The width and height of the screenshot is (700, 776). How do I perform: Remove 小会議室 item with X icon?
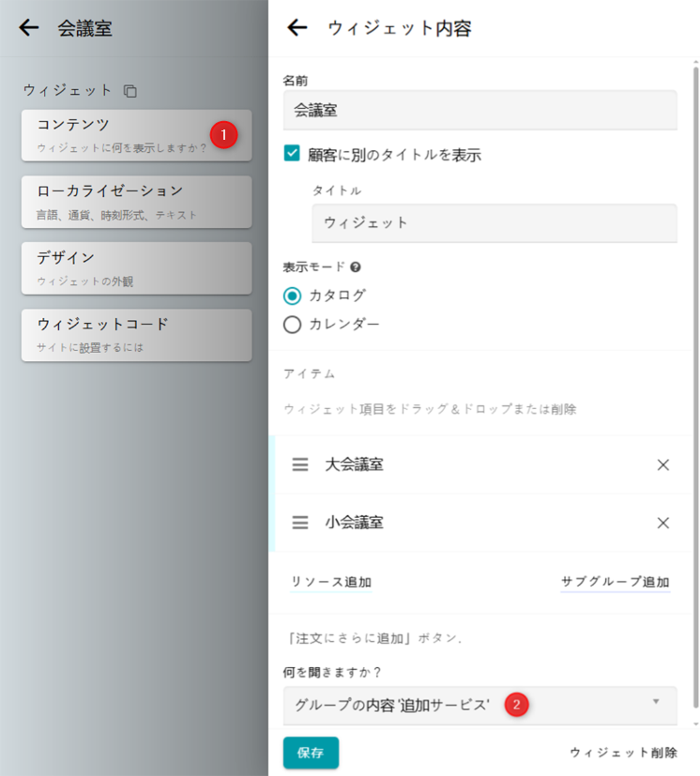pos(663,523)
